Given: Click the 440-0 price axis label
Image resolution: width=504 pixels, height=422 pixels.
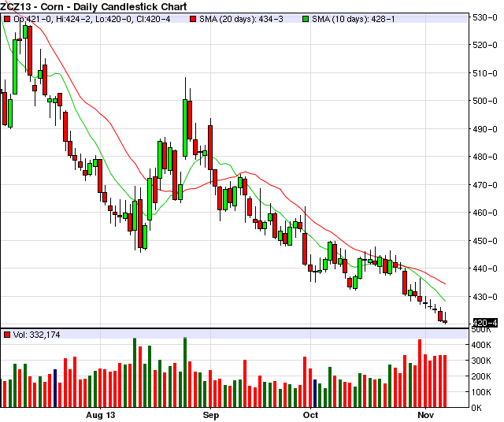Looking at the screenshot, I should point(485,268).
